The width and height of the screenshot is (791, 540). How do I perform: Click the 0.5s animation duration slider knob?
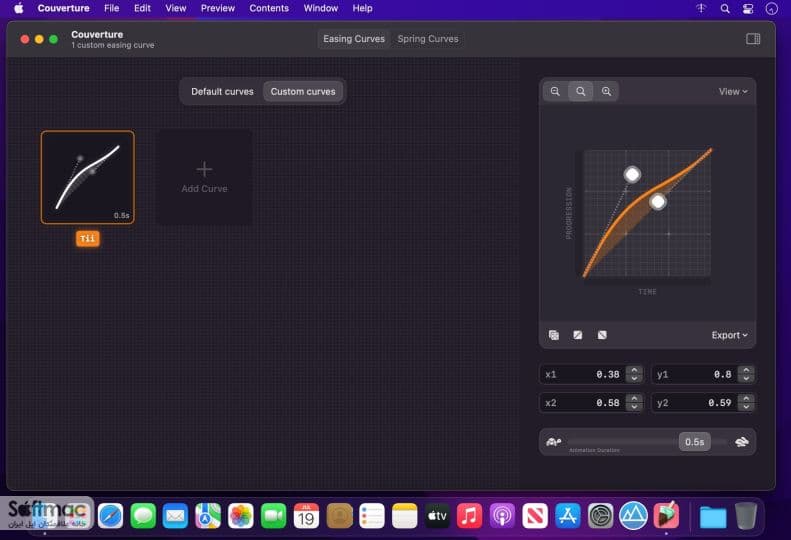click(694, 442)
